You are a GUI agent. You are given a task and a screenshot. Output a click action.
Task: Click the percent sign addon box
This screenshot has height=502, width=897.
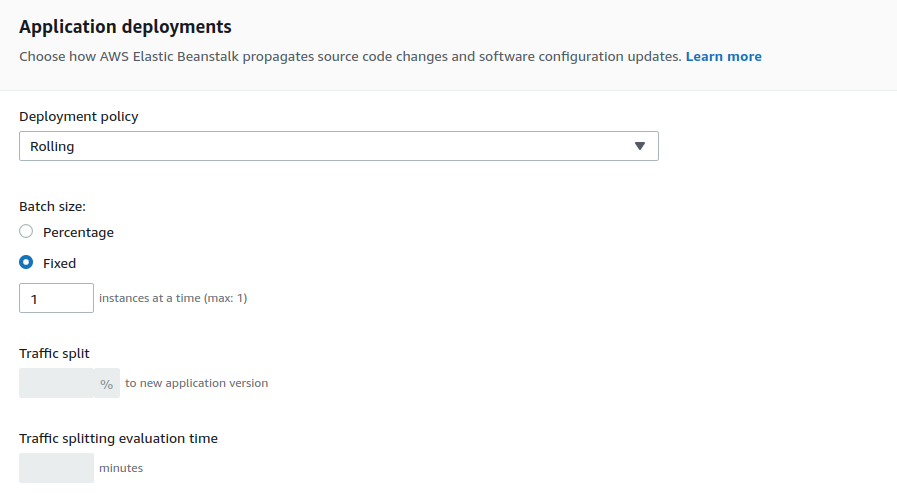tap(107, 383)
